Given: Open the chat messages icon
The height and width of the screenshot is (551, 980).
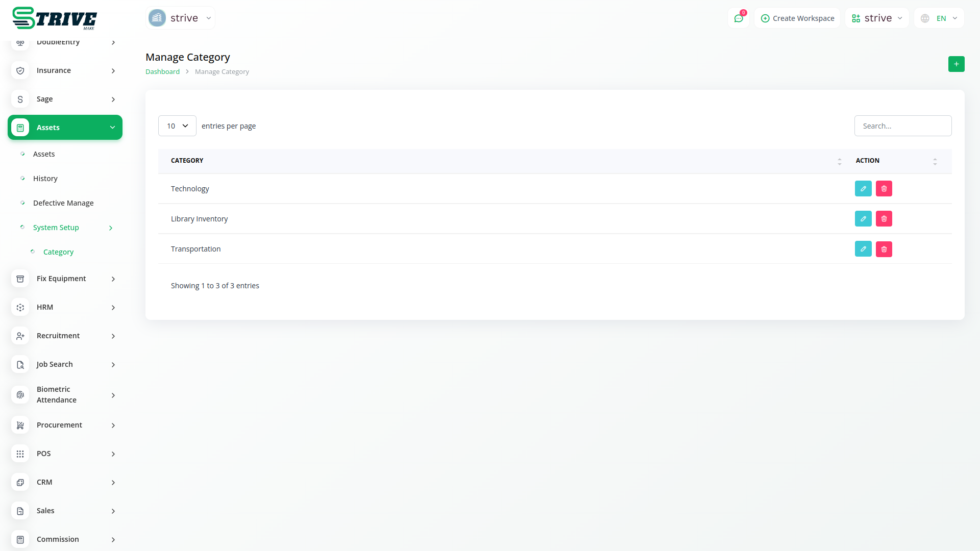Looking at the screenshot, I should click(739, 18).
